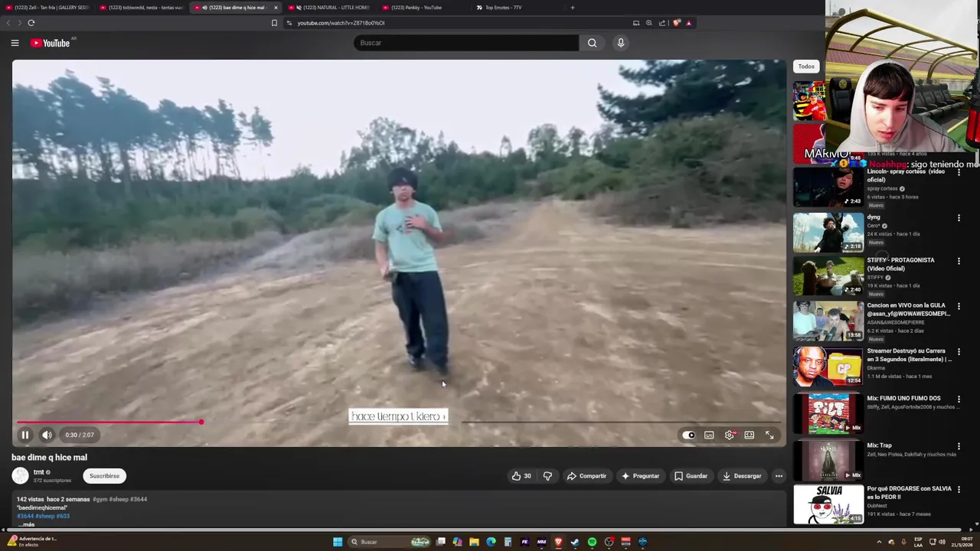The height and width of the screenshot is (551, 980).
Task: Click the Compartir share button
Action: click(586, 476)
